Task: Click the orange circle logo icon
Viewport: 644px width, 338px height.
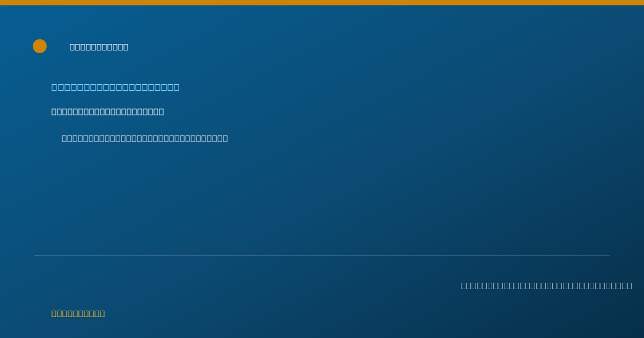Action: tap(40, 46)
